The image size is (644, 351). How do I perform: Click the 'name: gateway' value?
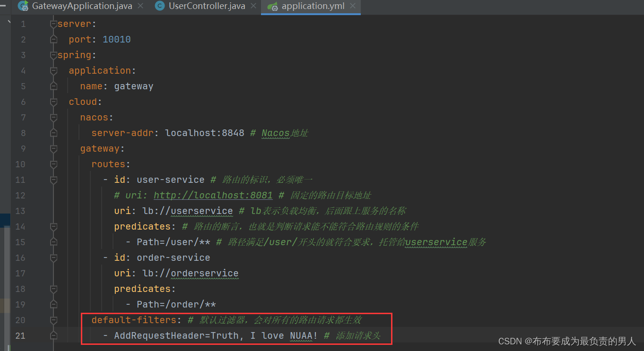point(134,86)
